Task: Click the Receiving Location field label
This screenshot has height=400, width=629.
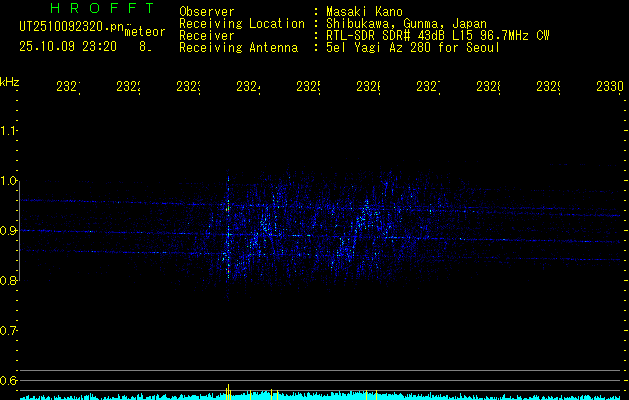Action: pyautogui.click(x=242, y=23)
